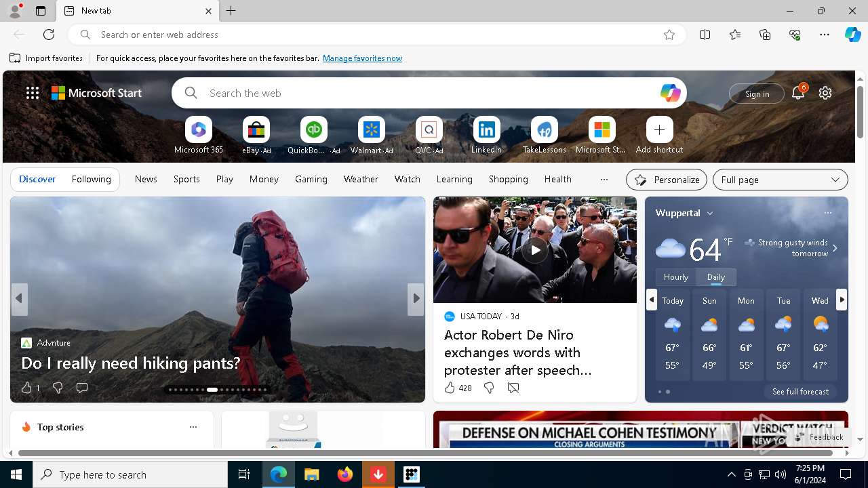The image size is (868, 488).
Task: Open File Explorer from taskbar
Action: (311, 474)
